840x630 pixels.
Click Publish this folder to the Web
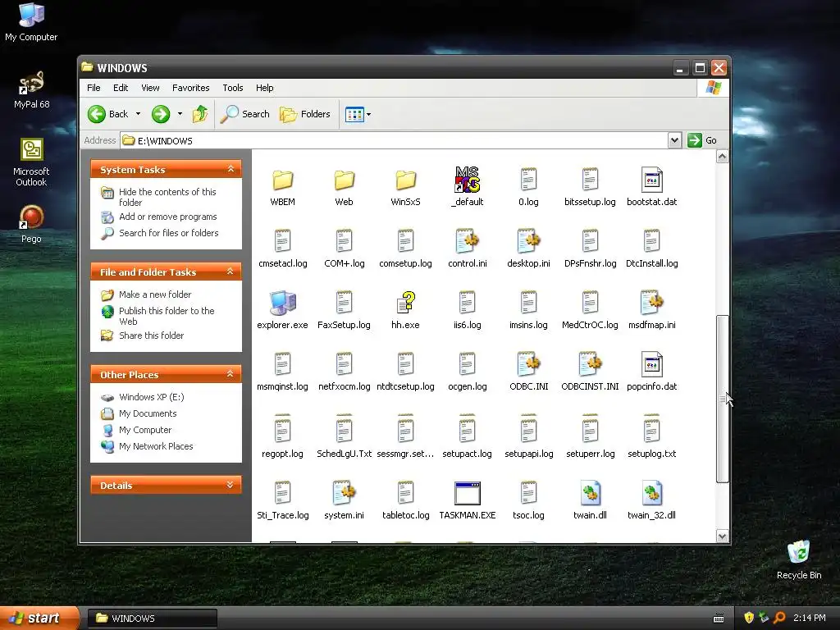pyautogui.click(x=167, y=316)
